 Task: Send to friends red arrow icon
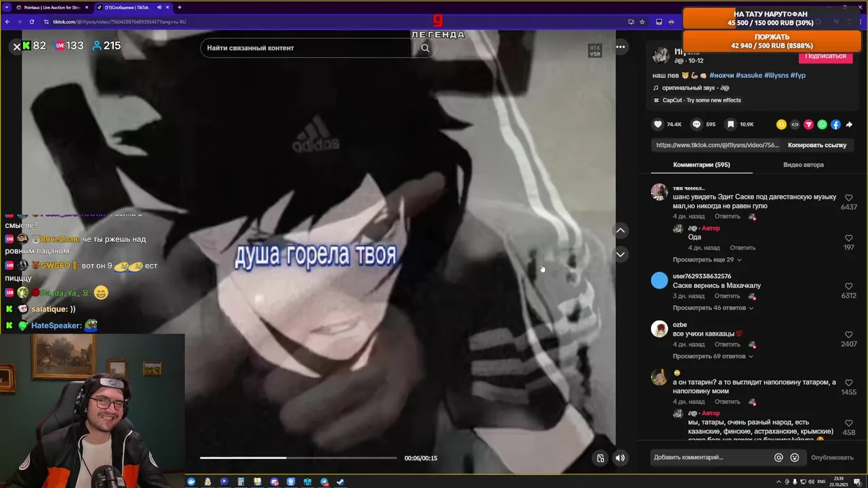pos(808,125)
